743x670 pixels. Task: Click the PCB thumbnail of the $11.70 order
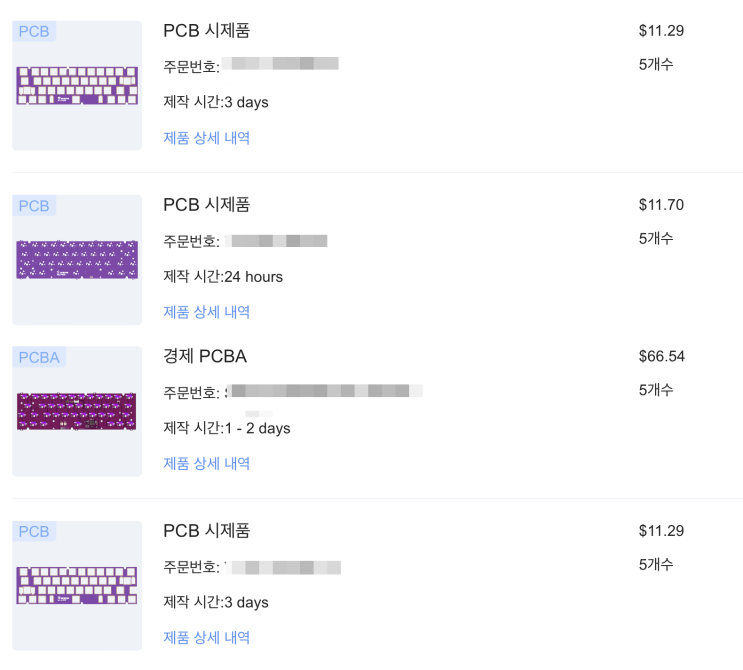[77, 260]
